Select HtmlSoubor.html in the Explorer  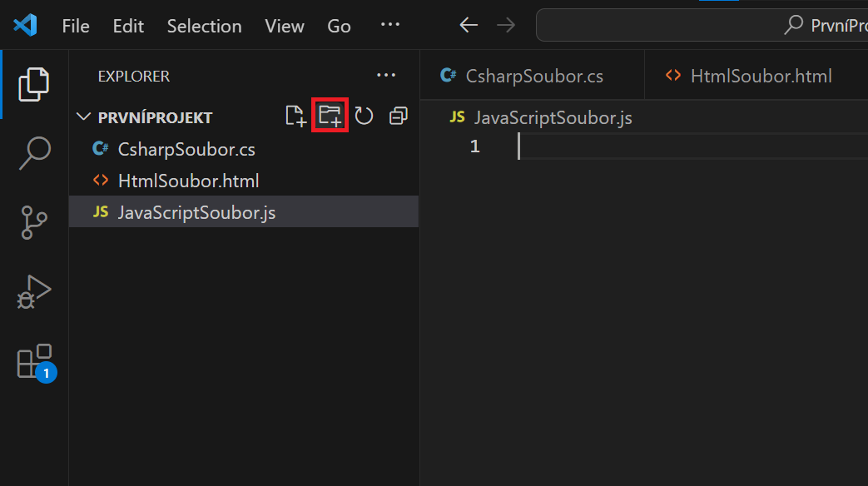(186, 181)
